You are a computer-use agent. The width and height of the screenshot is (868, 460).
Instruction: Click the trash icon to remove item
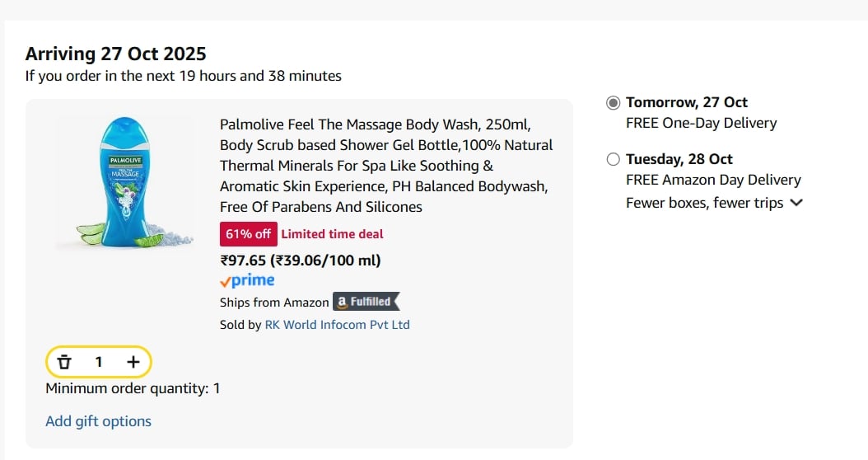[x=64, y=362]
